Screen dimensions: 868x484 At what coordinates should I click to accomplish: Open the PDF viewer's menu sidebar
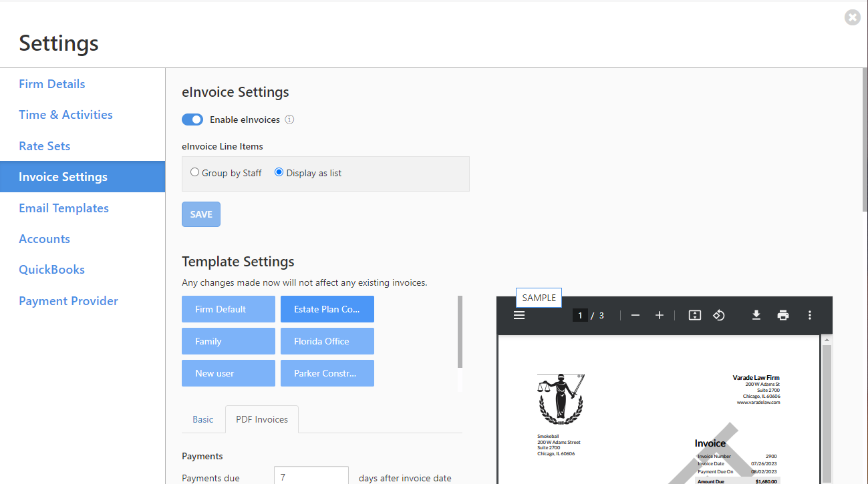[519, 314]
